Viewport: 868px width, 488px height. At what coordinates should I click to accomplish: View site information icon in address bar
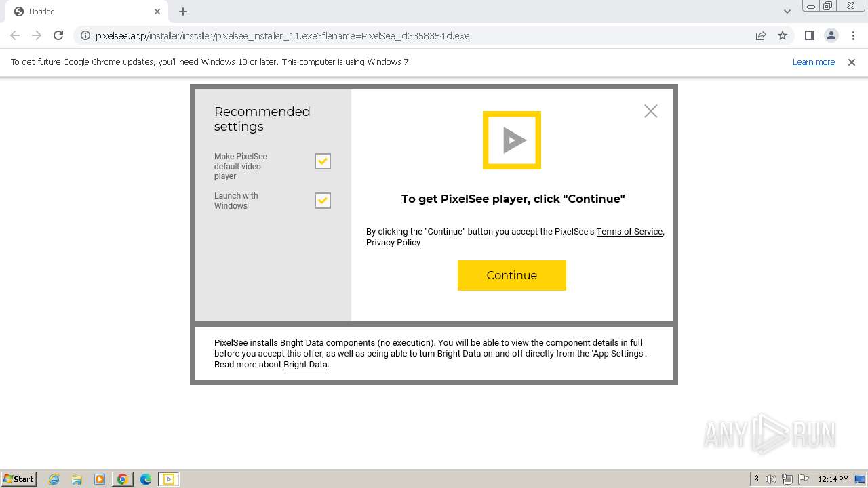(85, 35)
